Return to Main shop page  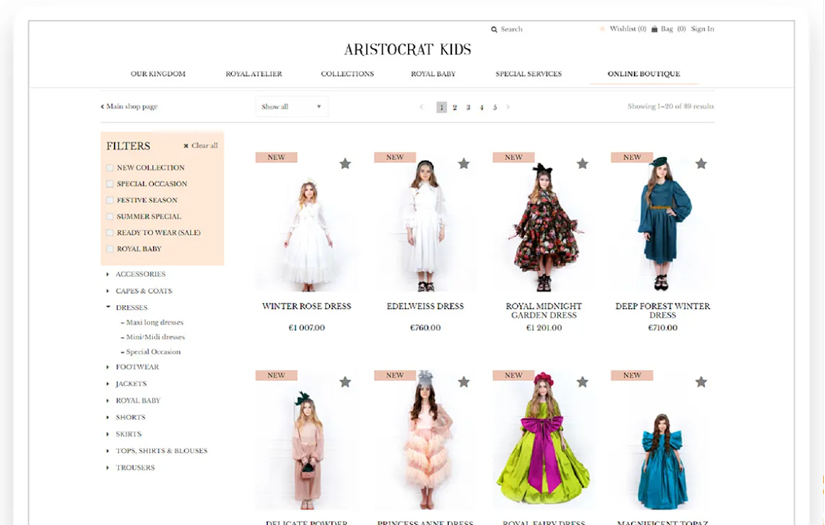[x=129, y=107]
